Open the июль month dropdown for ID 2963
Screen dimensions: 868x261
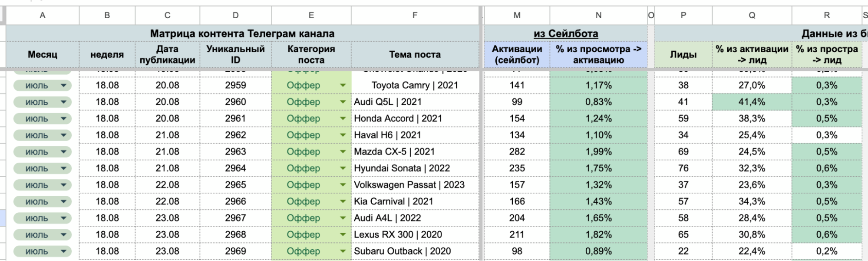(43, 152)
